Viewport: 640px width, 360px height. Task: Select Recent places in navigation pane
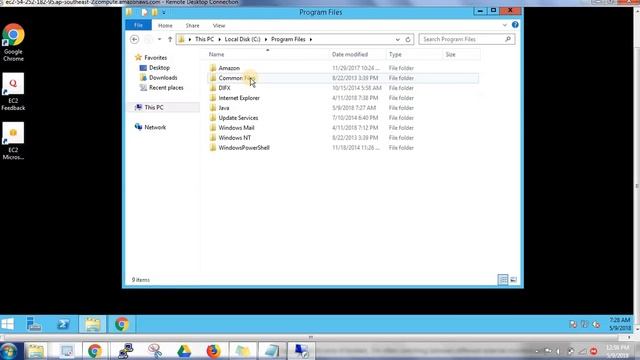click(x=166, y=88)
